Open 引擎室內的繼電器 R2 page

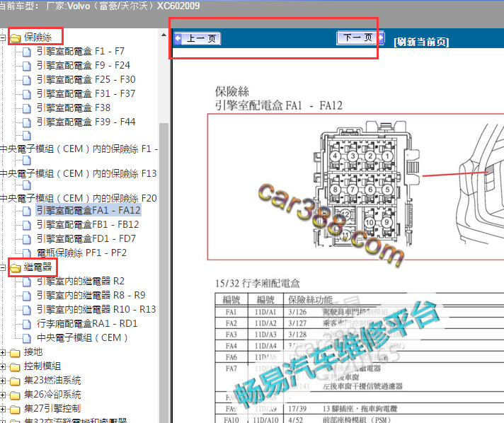pyautogui.click(x=81, y=281)
